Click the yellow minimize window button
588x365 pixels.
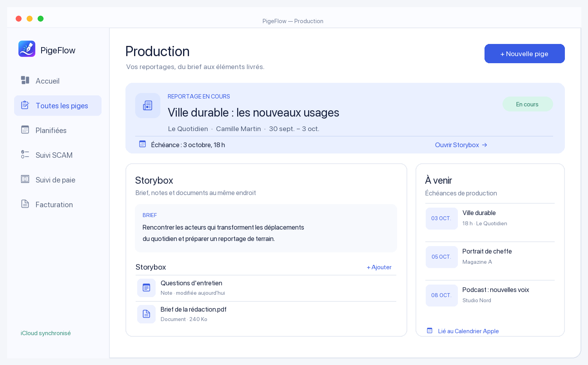click(x=29, y=18)
